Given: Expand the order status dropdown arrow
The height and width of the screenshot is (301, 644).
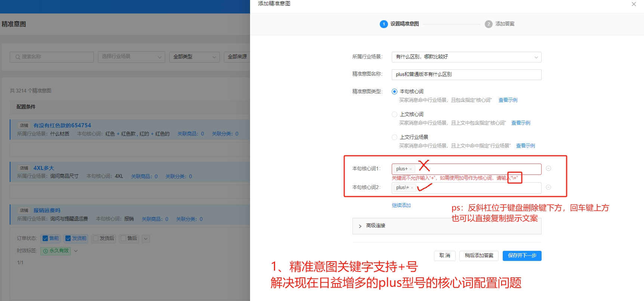Looking at the screenshot, I should coord(146,238).
